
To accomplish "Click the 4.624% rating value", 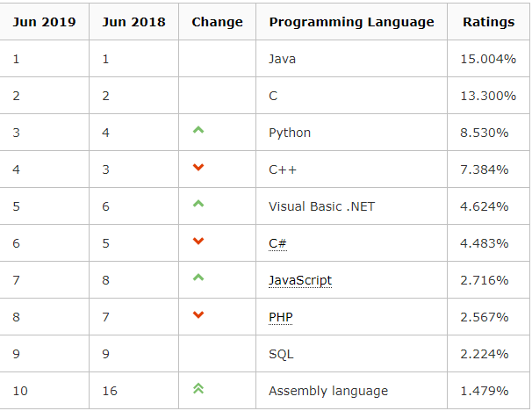I will pos(485,206).
